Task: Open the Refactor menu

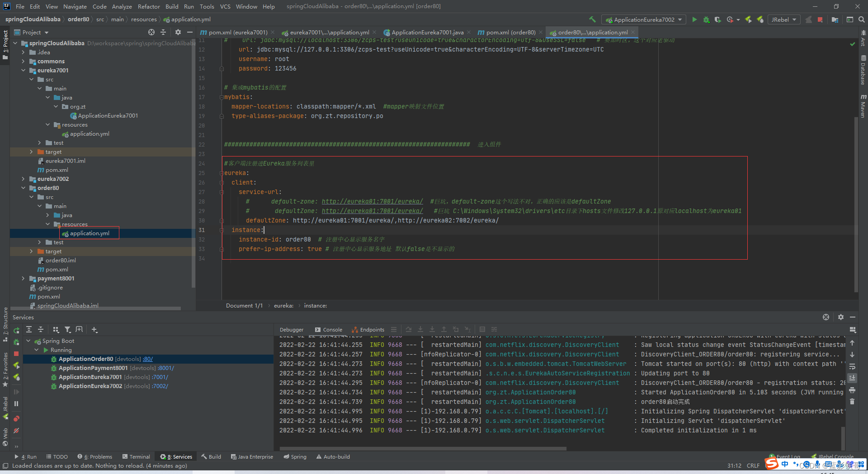Action: (149, 6)
